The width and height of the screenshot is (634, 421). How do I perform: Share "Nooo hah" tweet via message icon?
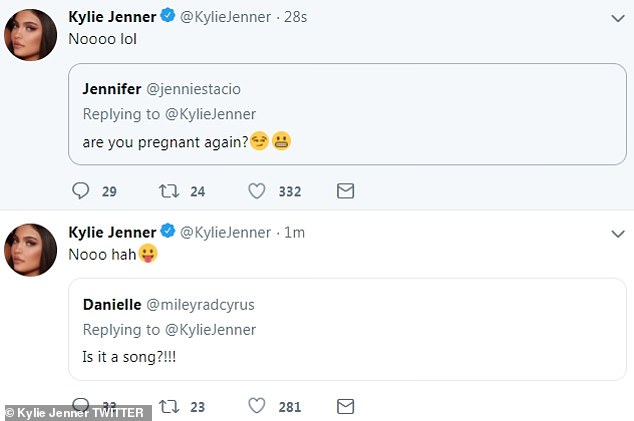tap(345, 406)
